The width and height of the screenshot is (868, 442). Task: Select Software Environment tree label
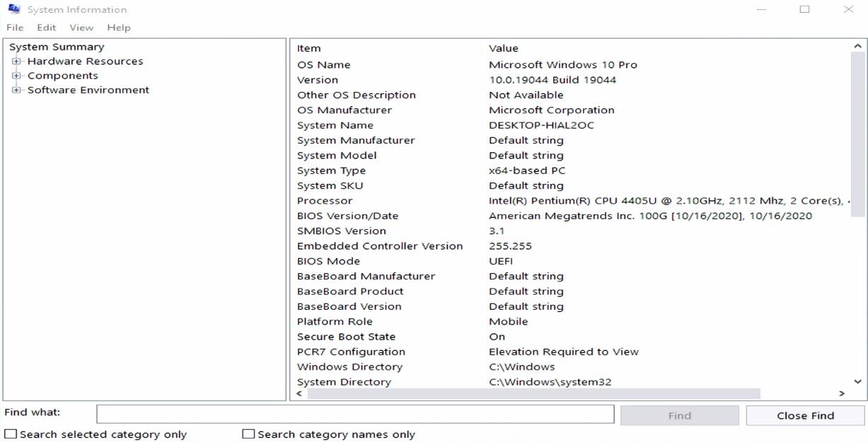[88, 90]
